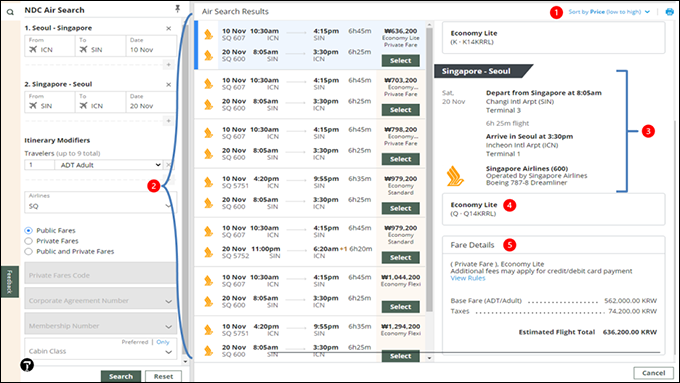Image resolution: width=680 pixels, height=383 pixels.
Task: Click the Economy Lite (Q - Q14KRRL) box
Action: point(553,209)
